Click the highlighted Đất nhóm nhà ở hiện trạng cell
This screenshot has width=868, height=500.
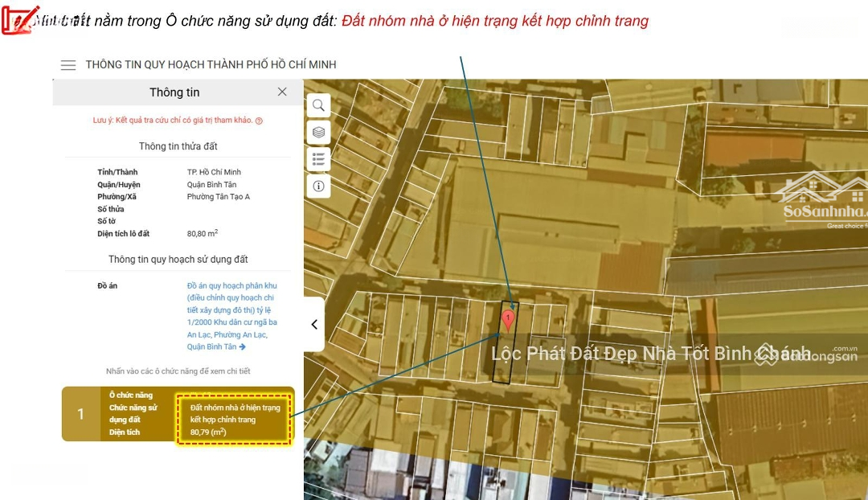point(235,419)
